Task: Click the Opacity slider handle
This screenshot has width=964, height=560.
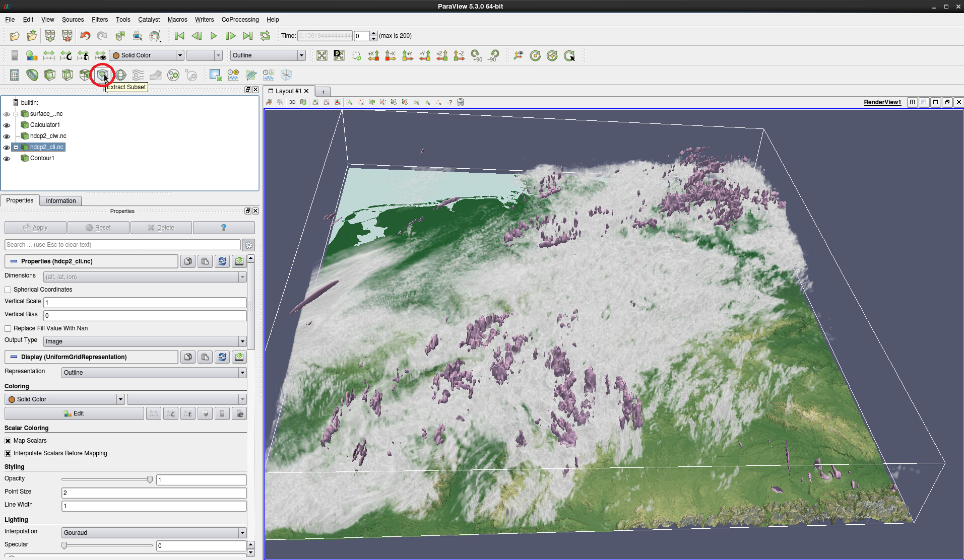Action: 150,479
